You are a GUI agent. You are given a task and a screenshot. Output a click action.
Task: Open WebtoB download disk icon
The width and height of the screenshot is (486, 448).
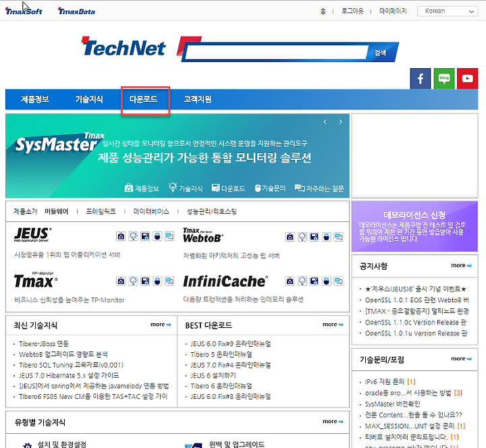pos(315,237)
